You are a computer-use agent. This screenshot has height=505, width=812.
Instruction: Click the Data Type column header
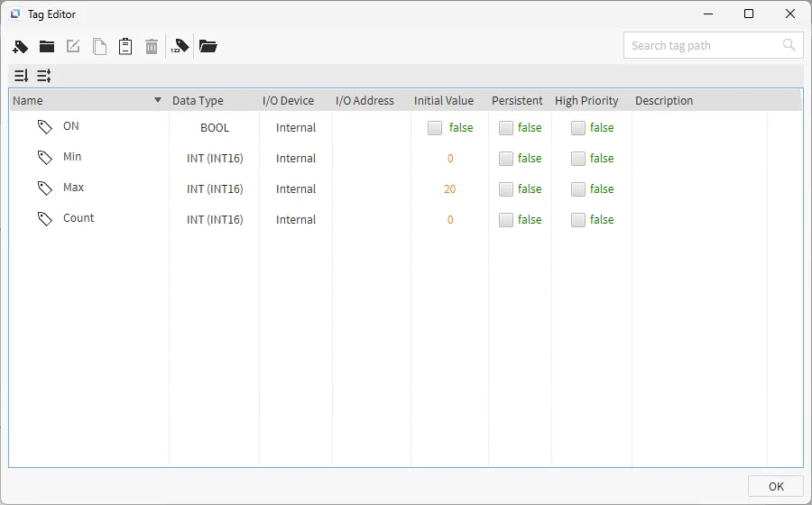click(198, 101)
